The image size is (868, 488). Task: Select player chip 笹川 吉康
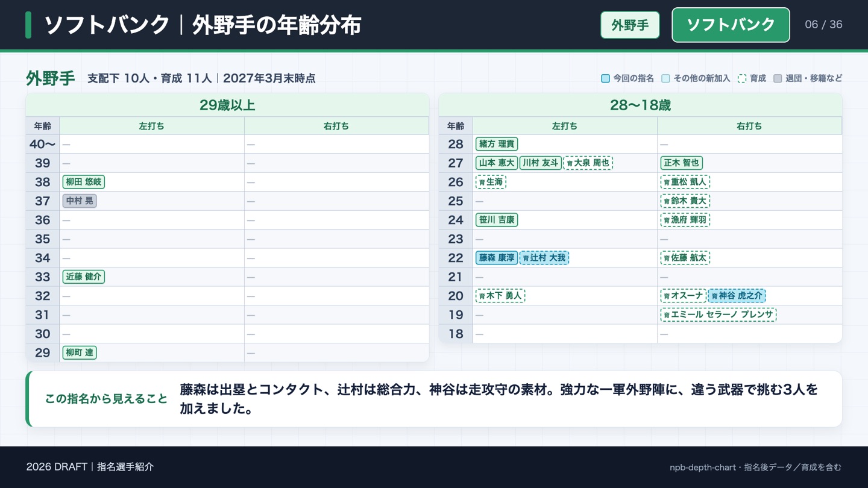click(x=497, y=220)
